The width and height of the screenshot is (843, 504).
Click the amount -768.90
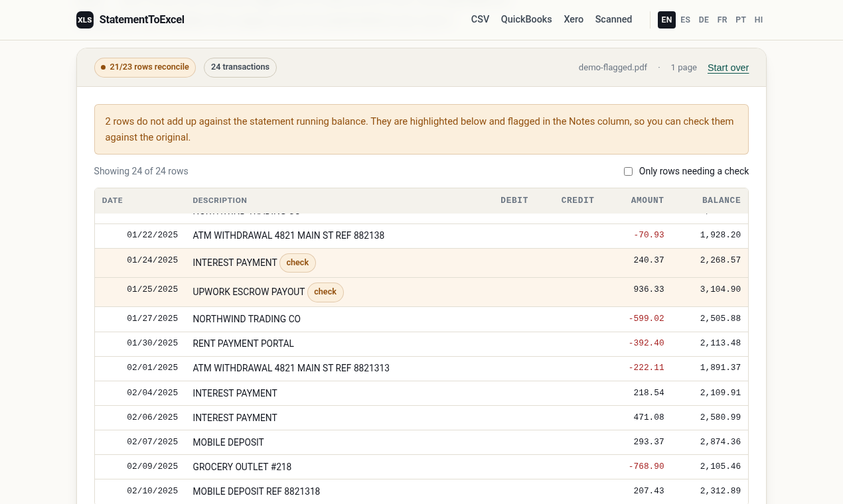[647, 466]
